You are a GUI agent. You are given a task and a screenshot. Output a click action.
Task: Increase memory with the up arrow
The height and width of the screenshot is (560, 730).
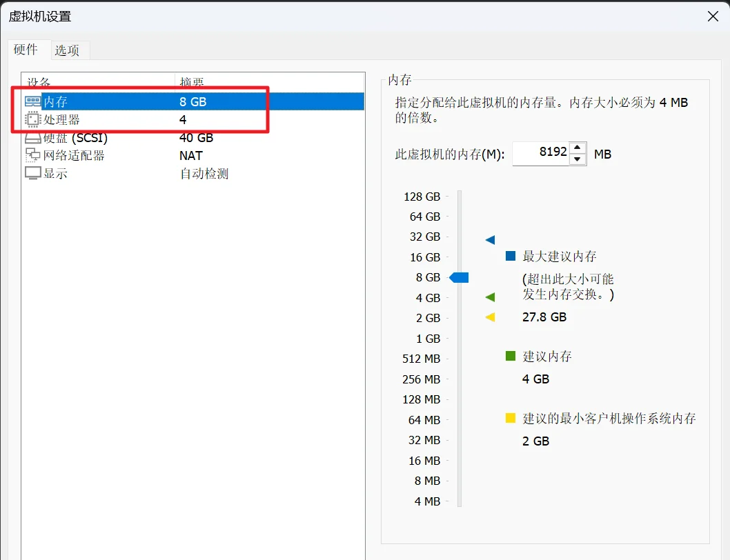click(x=578, y=148)
